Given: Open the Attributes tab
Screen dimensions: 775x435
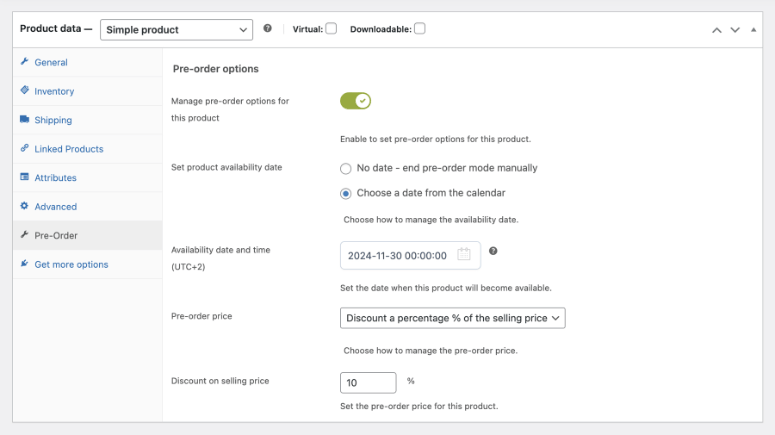Looking at the screenshot, I should [87, 177].
